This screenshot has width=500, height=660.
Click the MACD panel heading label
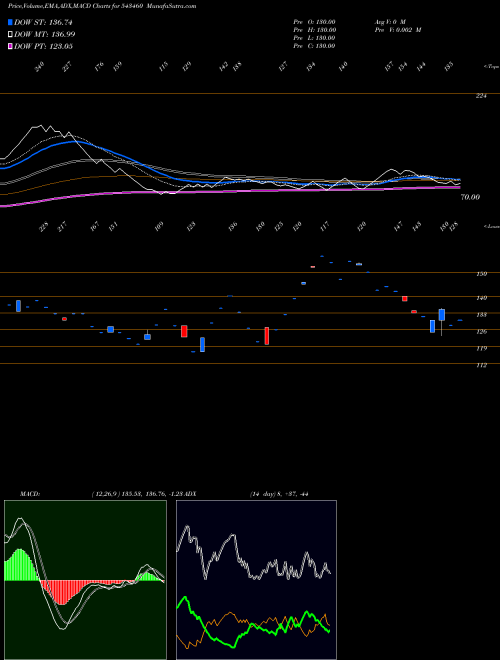pyautogui.click(x=29, y=494)
